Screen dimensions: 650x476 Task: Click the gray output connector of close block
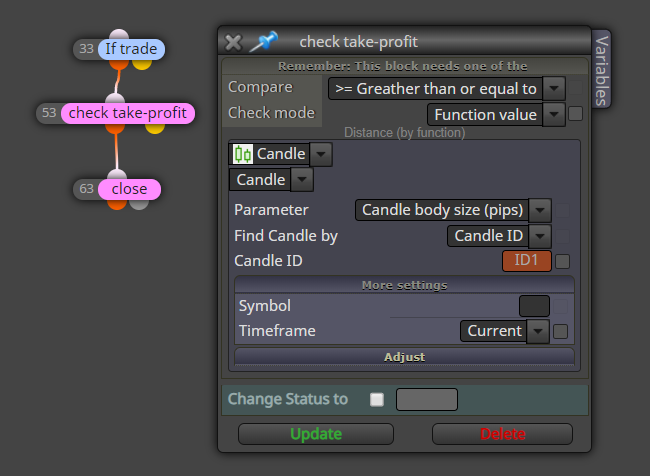pyautogui.click(x=139, y=204)
